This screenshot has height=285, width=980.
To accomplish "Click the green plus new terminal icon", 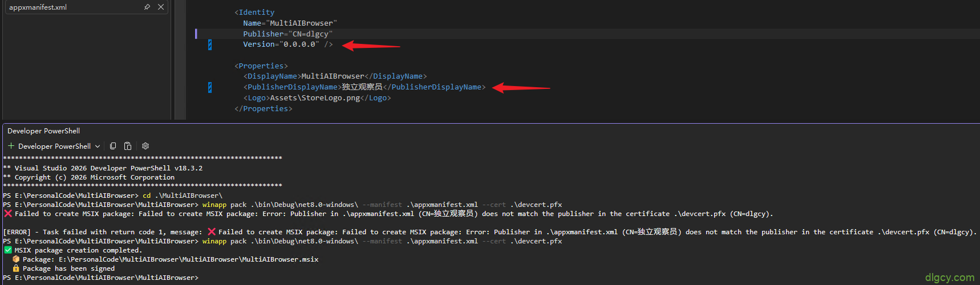I will [11, 146].
